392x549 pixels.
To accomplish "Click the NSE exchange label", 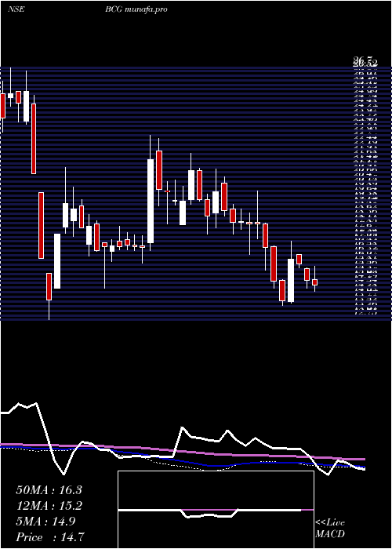I will tap(16, 9).
